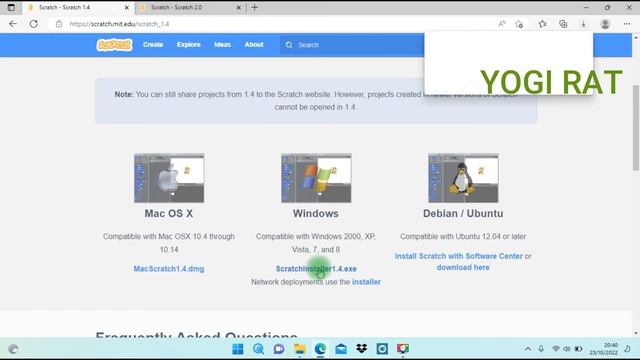Open the Ideas menu item
This screenshot has height=360, width=640.
coord(222,44)
